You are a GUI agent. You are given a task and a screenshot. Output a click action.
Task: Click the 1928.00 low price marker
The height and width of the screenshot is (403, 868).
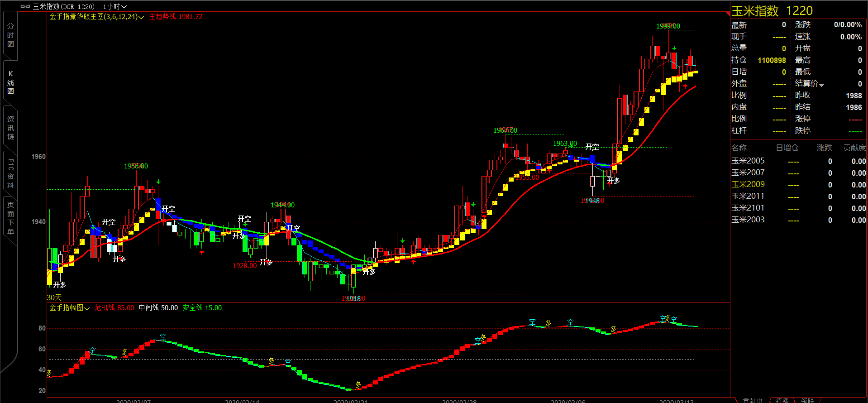tap(245, 266)
